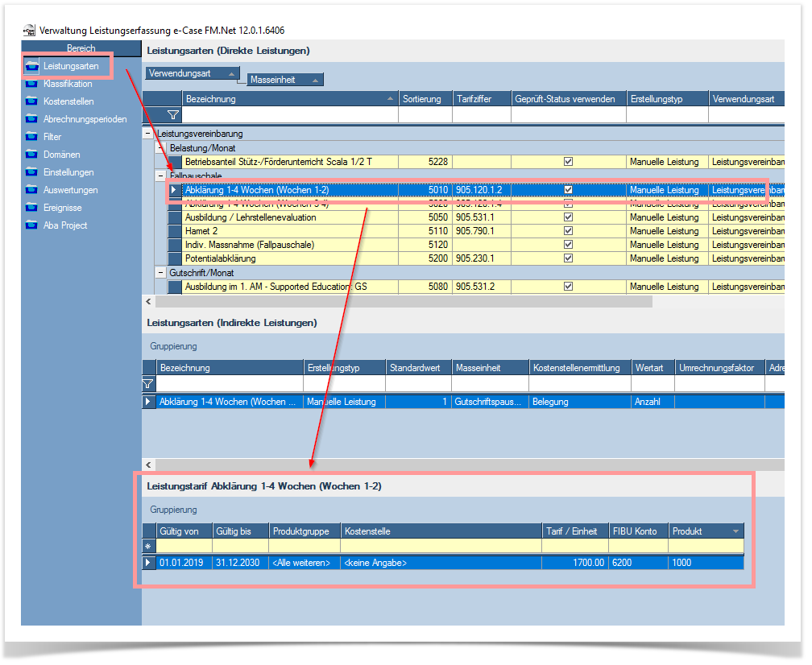Screen dimensions: 812x665
Task: Click the Bezeichnung filter field in indirect services
Action: coord(230,383)
